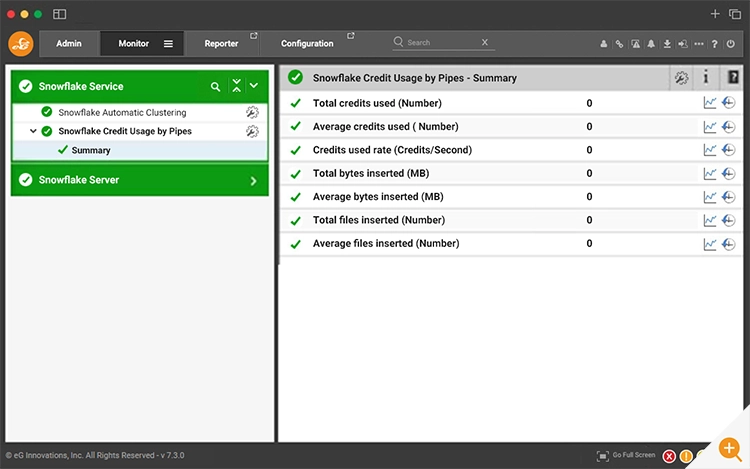The width and height of the screenshot is (750, 469).
Task: Open graph for Credits used rate
Action: click(710, 150)
